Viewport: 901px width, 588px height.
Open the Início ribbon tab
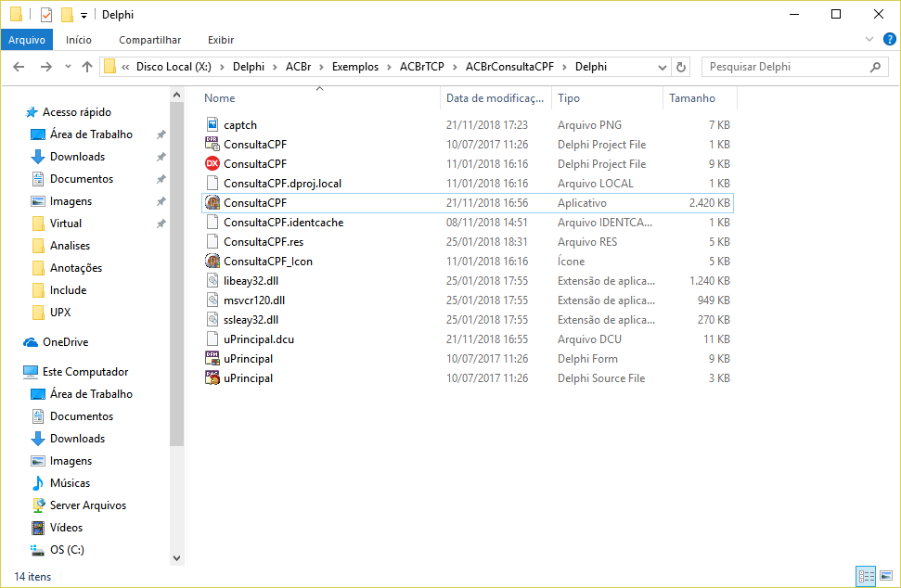79,40
